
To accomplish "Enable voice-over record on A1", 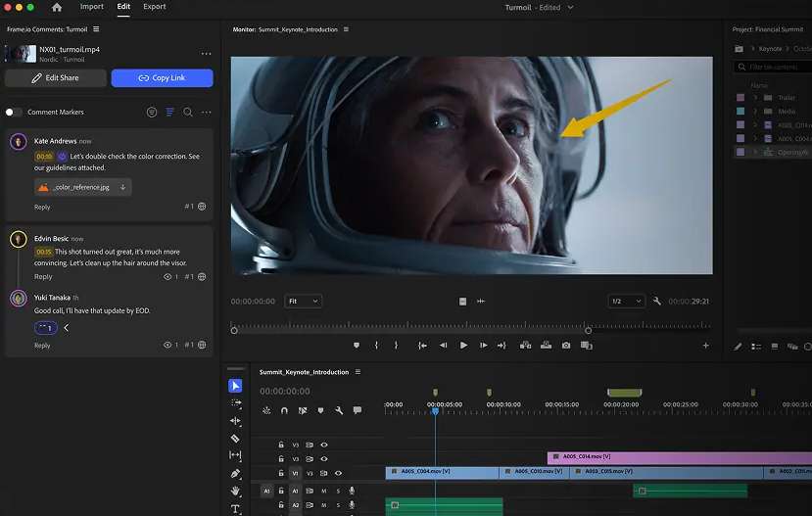I will [x=353, y=491].
